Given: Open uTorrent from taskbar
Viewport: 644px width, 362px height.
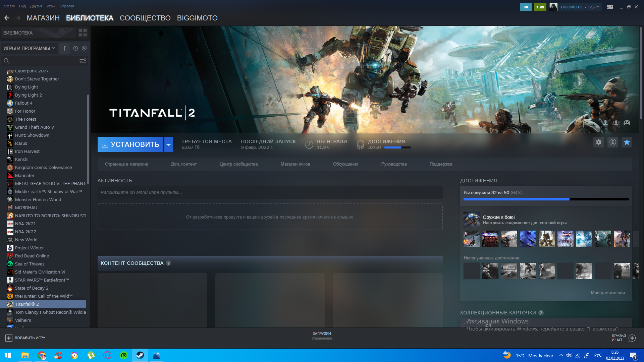Looking at the screenshot, I should tap(91, 355).
